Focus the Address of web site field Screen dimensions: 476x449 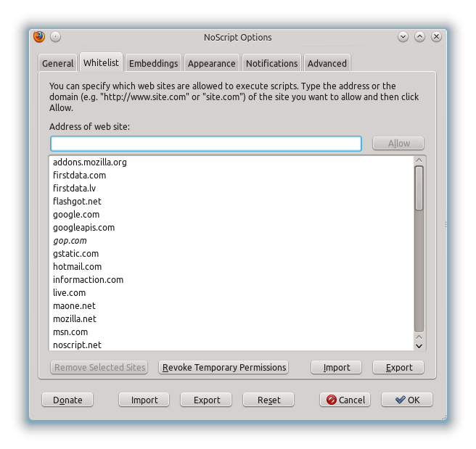pos(206,144)
